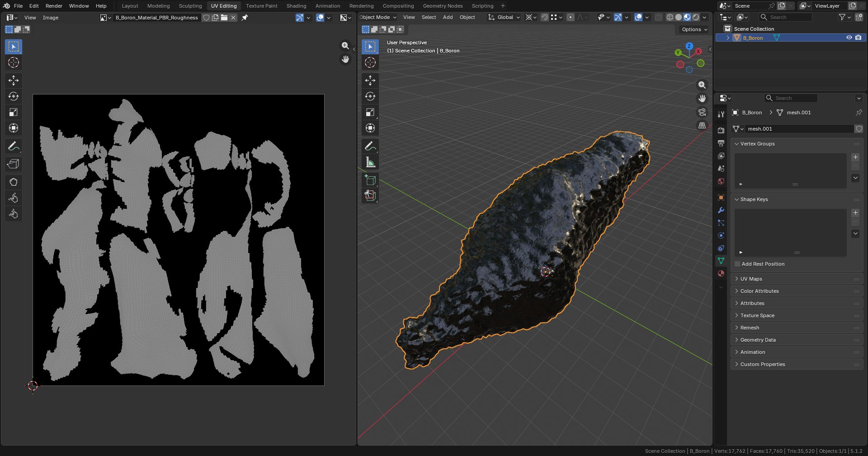The width and height of the screenshot is (868, 456).
Task: Click the Rotate tool in 3D viewport
Action: point(370,96)
